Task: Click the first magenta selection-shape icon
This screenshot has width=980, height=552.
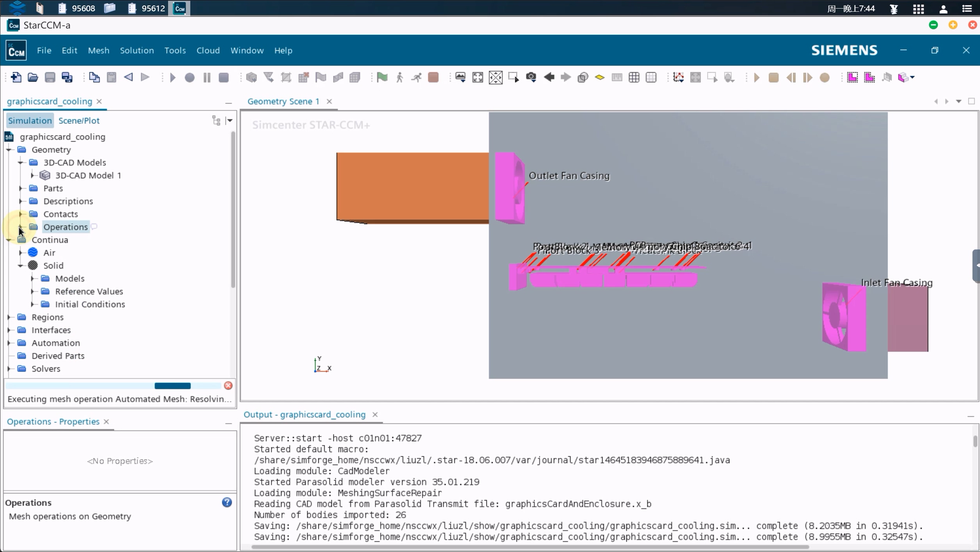Action: (852, 77)
